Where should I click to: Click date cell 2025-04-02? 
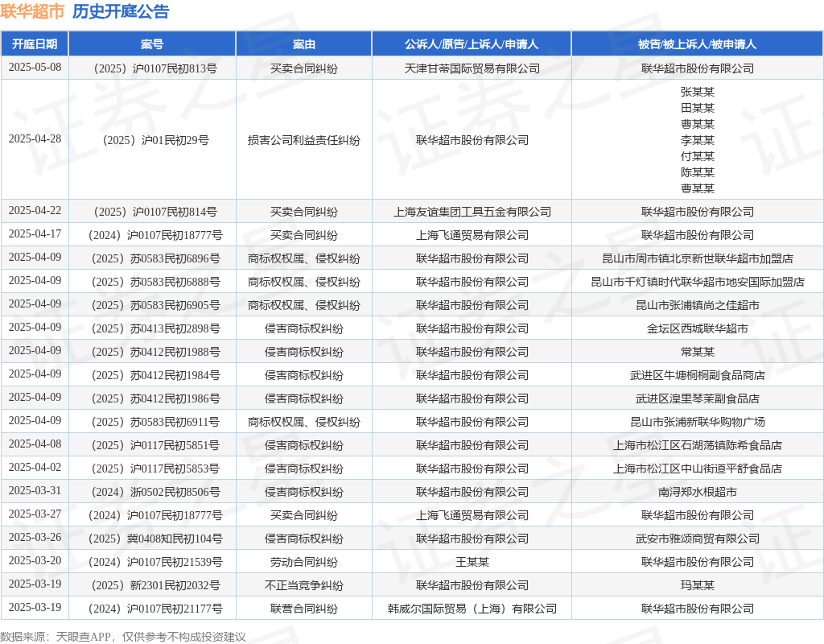pyautogui.click(x=35, y=468)
